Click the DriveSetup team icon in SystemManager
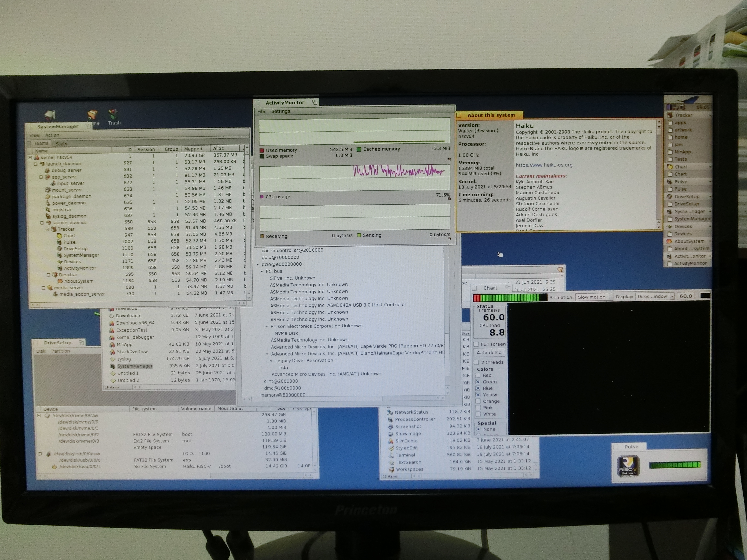Image resolution: width=747 pixels, height=560 pixels. pos(59,249)
